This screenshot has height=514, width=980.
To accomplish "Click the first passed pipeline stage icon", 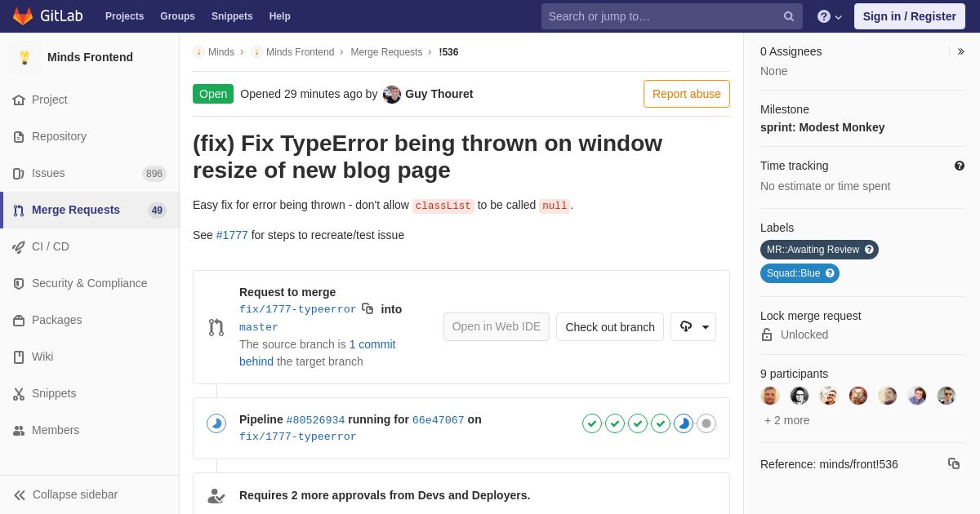I will coord(592,423).
